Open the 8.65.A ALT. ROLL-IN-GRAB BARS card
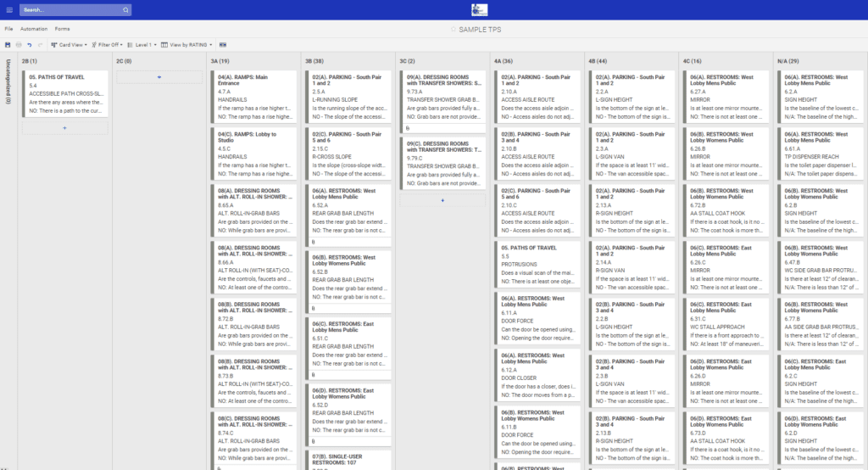This screenshot has width=868, height=470. tap(254, 210)
